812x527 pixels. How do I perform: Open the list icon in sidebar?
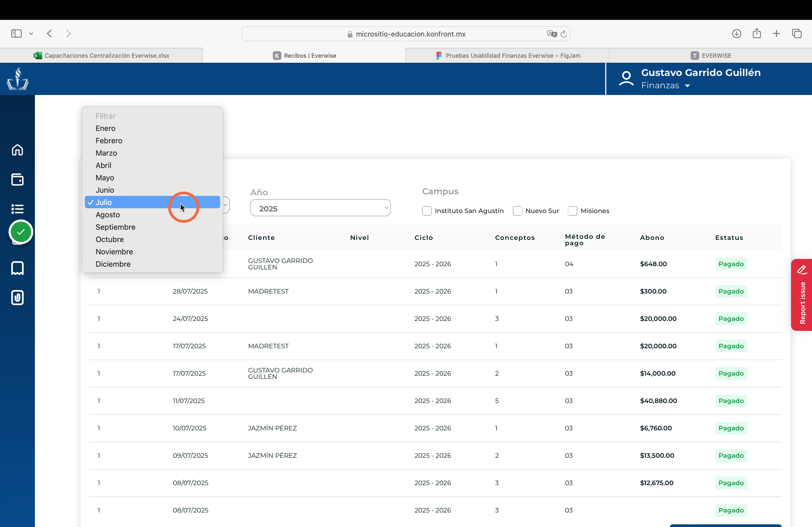pyautogui.click(x=17, y=208)
